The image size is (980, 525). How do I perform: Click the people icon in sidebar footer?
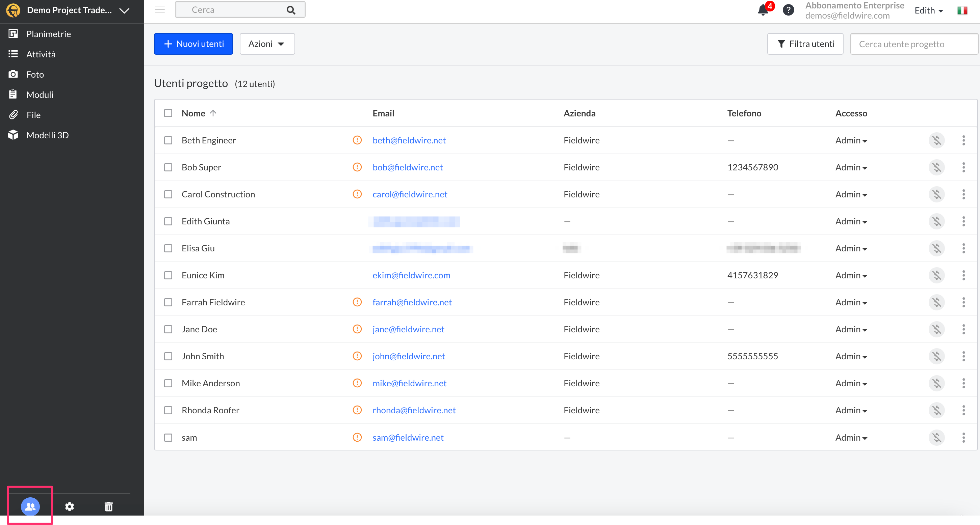tap(30, 506)
